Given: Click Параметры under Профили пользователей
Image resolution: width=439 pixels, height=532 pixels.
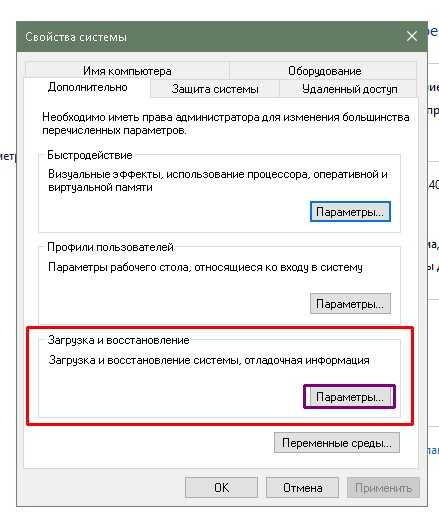Looking at the screenshot, I should [350, 304].
